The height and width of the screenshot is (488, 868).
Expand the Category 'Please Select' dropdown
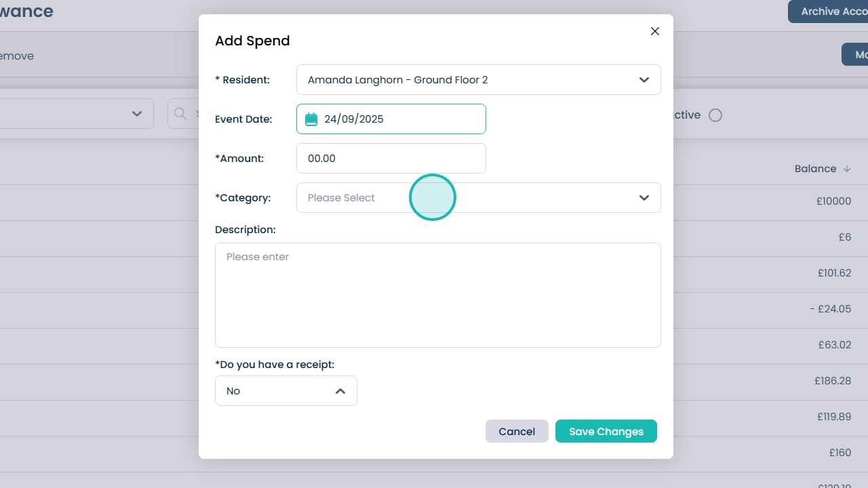(478, 198)
